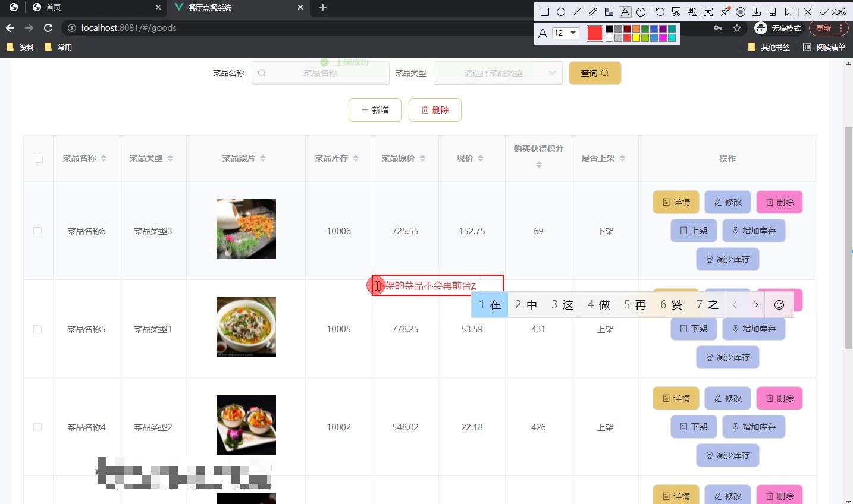This screenshot has width=853, height=504.
Task: Select the text annotation tool
Action: [625, 12]
